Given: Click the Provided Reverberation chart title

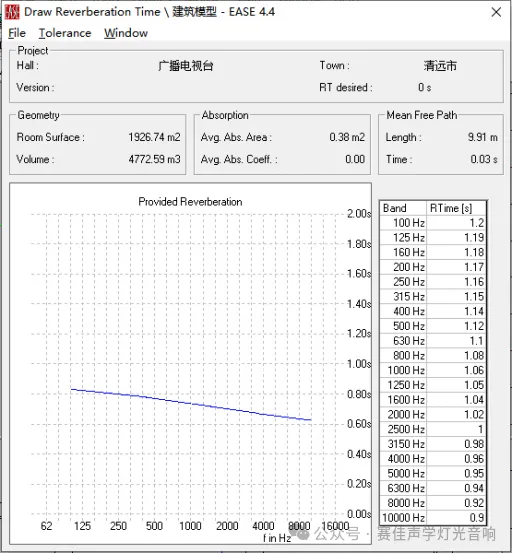Looking at the screenshot, I should (x=190, y=202).
